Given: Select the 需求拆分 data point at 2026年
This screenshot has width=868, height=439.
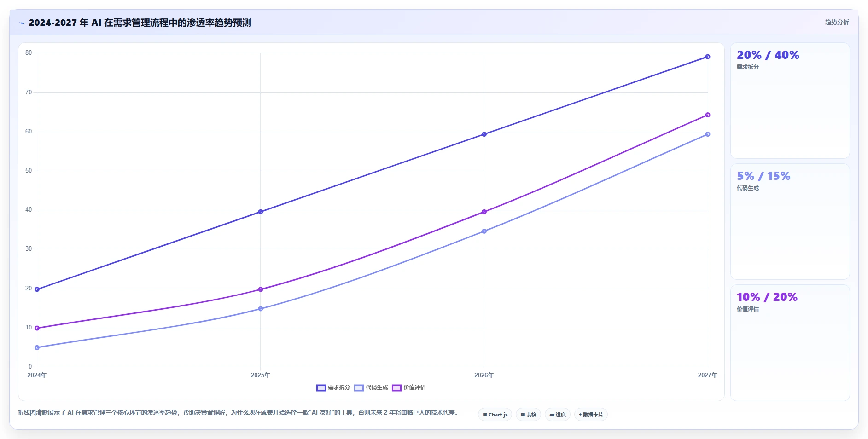Looking at the screenshot, I should click(484, 134).
